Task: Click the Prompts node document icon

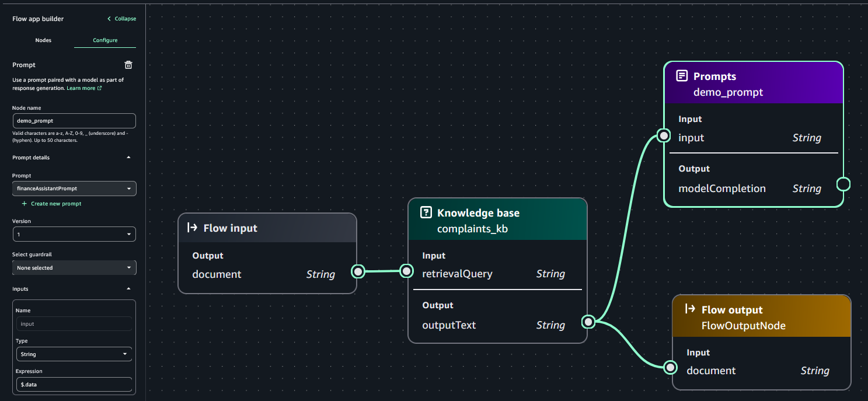Action: point(681,76)
